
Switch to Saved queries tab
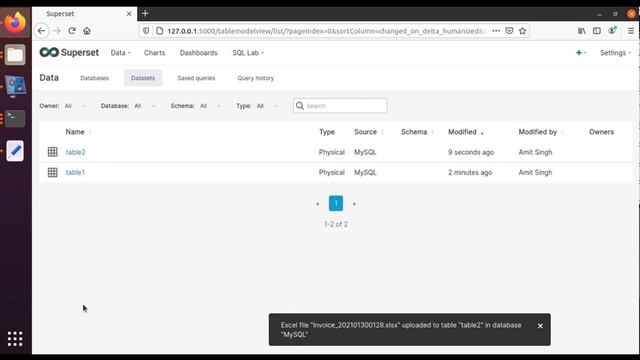point(196,78)
